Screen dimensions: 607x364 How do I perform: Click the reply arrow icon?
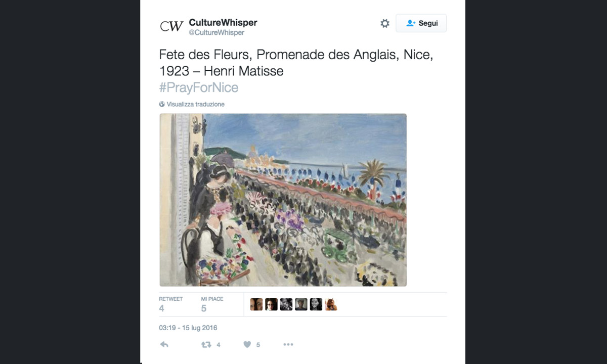click(x=164, y=344)
